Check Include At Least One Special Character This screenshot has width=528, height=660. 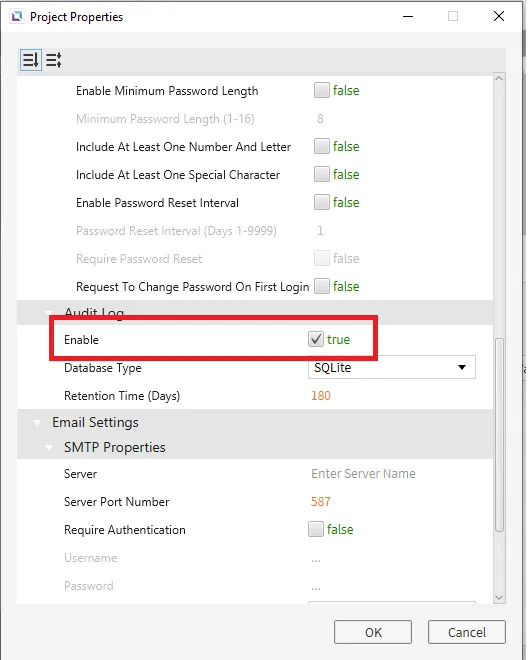(322, 174)
